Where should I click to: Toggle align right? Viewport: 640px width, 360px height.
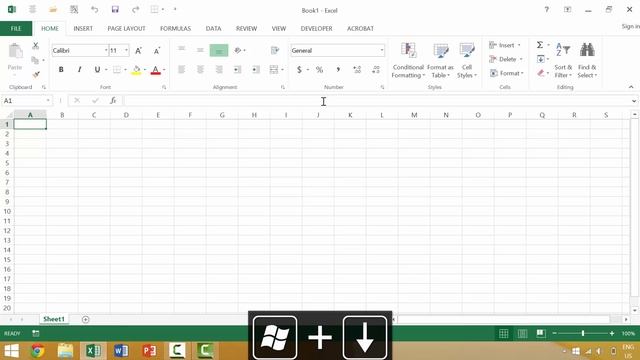coord(219,70)
